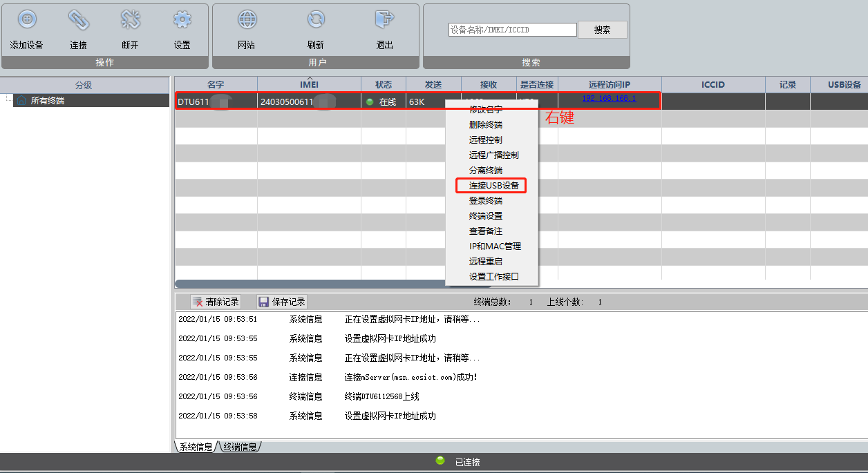Expand the 所有终端 tree node
Screen dimensions: 868x473
[9, 101]
